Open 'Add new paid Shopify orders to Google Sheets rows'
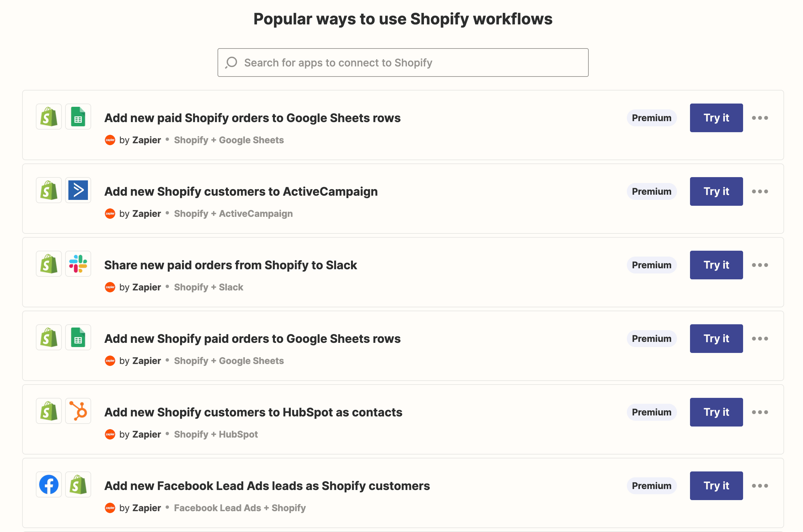The image size is (803, 532). pyautogui.click(x=252, y=118)
